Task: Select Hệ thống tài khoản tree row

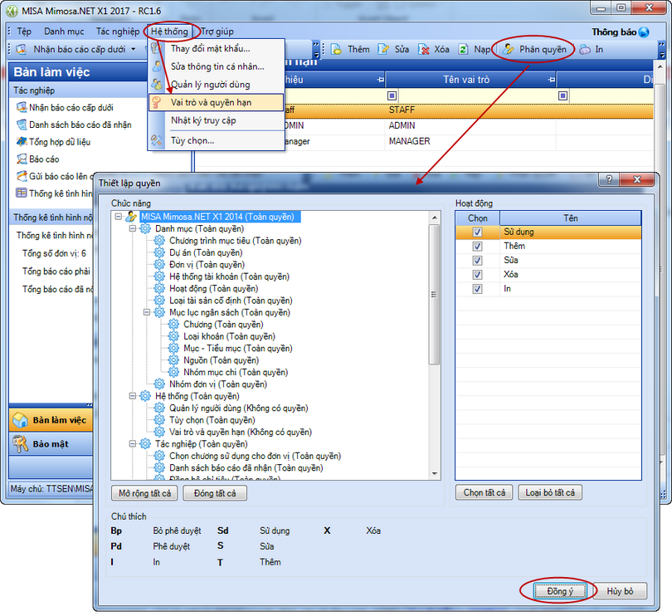Action: [x=229, y=276]
